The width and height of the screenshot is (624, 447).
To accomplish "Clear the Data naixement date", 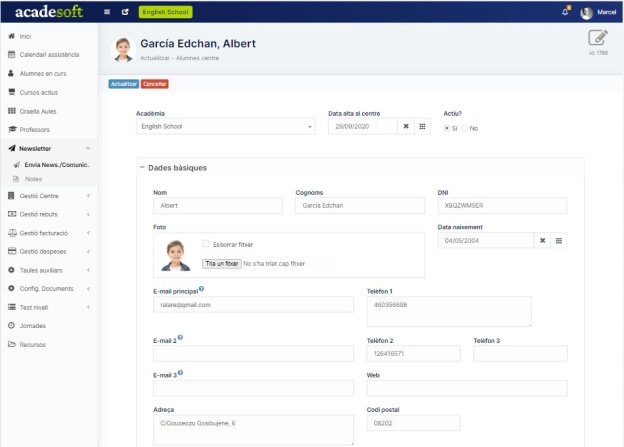I will 542,240.
